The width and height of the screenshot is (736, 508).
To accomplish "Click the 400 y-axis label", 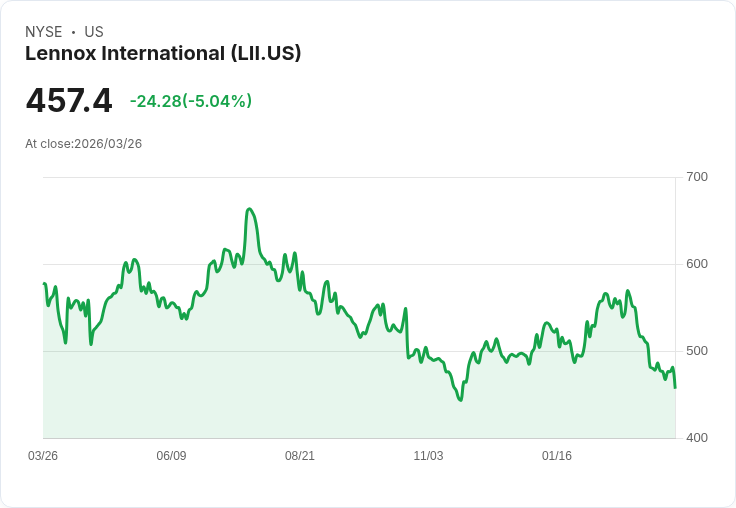I will coord(697,438).
